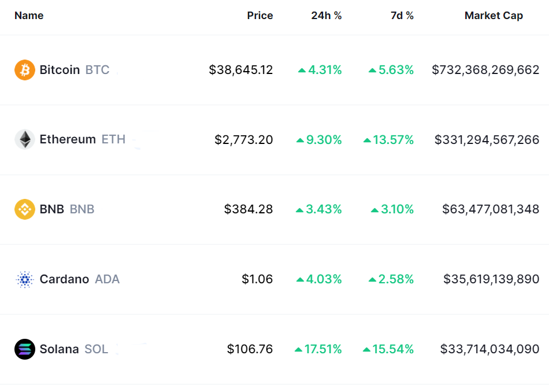549x392 pixels.
Task: Sort the table by Name column
Action: tap(29, 16)
